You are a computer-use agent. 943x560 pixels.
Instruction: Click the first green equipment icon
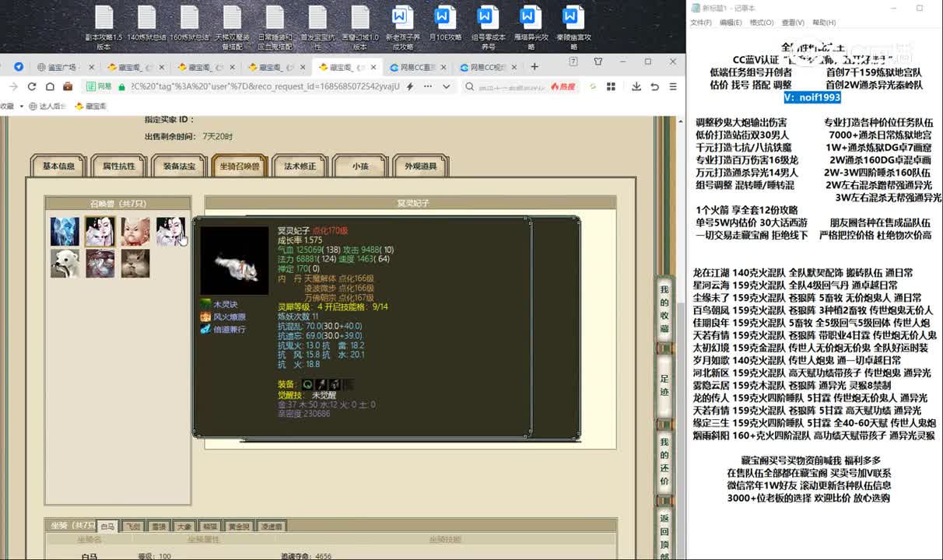pos(307,384)
